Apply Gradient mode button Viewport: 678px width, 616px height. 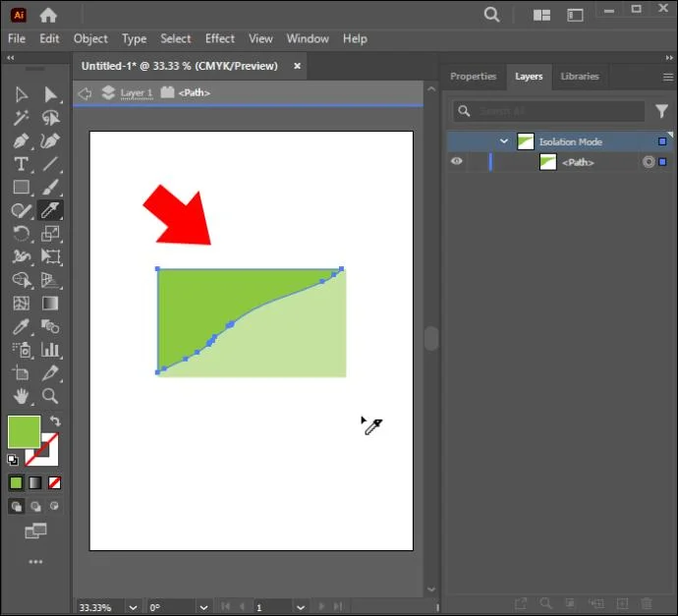pyautogui.click(x=35, y=482)
